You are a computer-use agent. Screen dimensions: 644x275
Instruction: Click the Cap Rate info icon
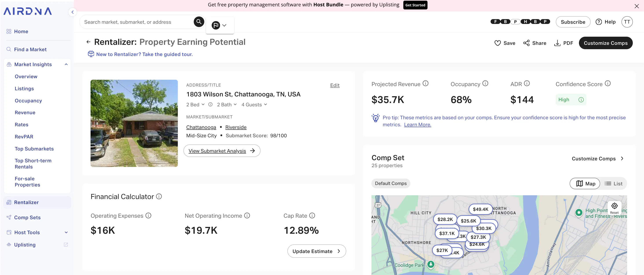tap(312, 215)
